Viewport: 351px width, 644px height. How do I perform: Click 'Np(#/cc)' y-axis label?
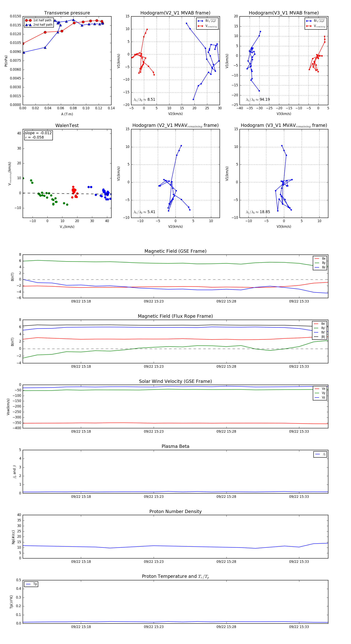coord(13,537)
